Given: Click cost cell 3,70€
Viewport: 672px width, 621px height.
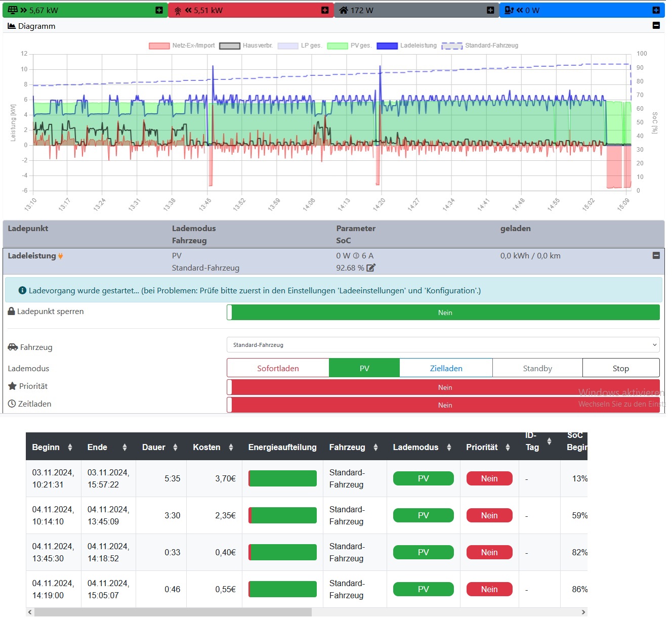Looking at the screenshot, I should click(226, 478).
